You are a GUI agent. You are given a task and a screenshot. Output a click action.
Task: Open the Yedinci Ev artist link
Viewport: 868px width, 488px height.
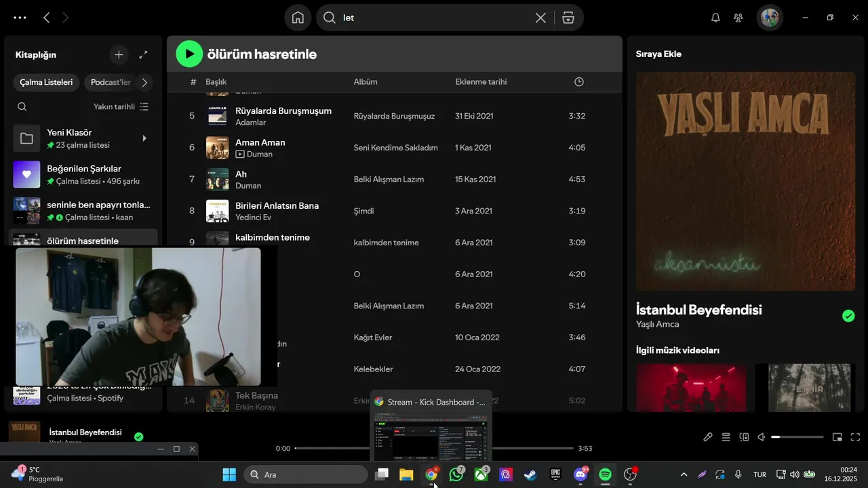(x=253, y=218)
